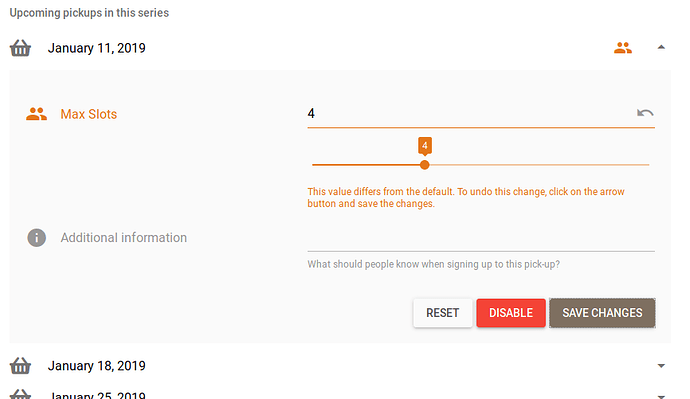Click the Max Slots label

pos(89,114)
